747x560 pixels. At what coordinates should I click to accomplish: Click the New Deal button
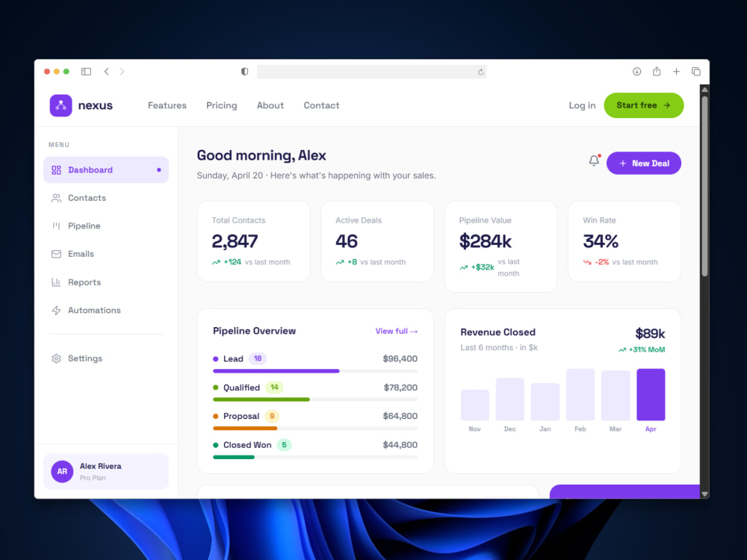tap(644, 164)
